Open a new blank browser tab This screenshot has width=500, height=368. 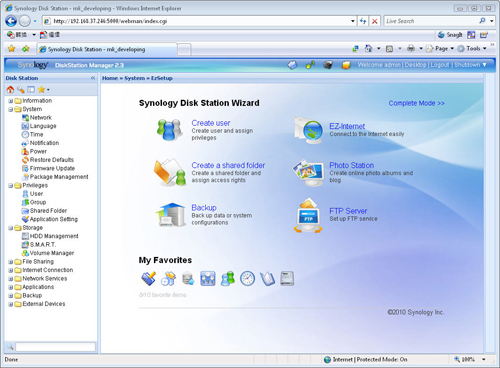coord(184,49)
